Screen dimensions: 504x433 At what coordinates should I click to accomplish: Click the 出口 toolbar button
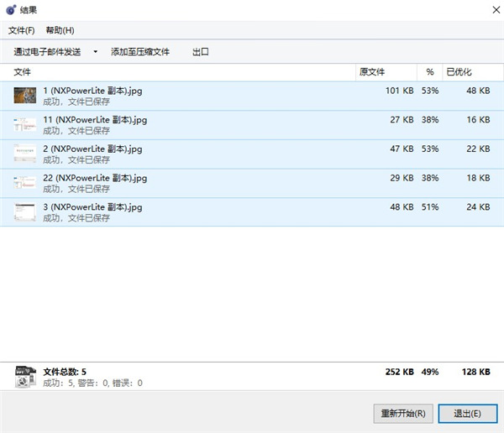[201, 52]
